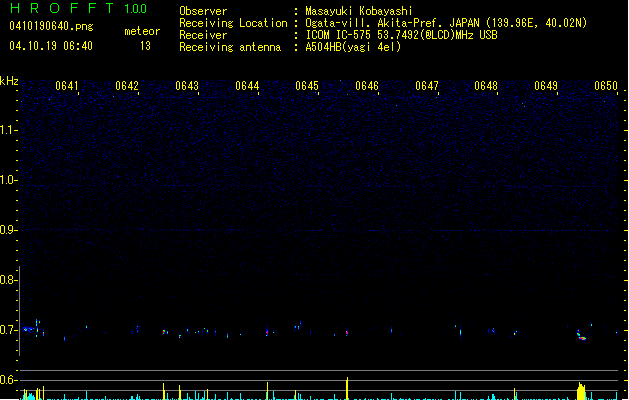Click antenna value A504HB(yagi 4el)

[x=353, y=47]
